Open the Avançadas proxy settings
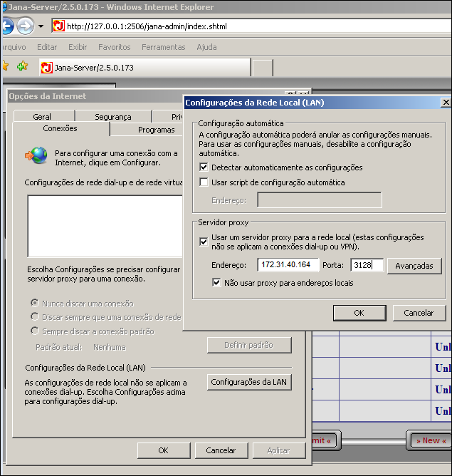The image size is (452, 476). pyautogui.click(x=414, y=266)
